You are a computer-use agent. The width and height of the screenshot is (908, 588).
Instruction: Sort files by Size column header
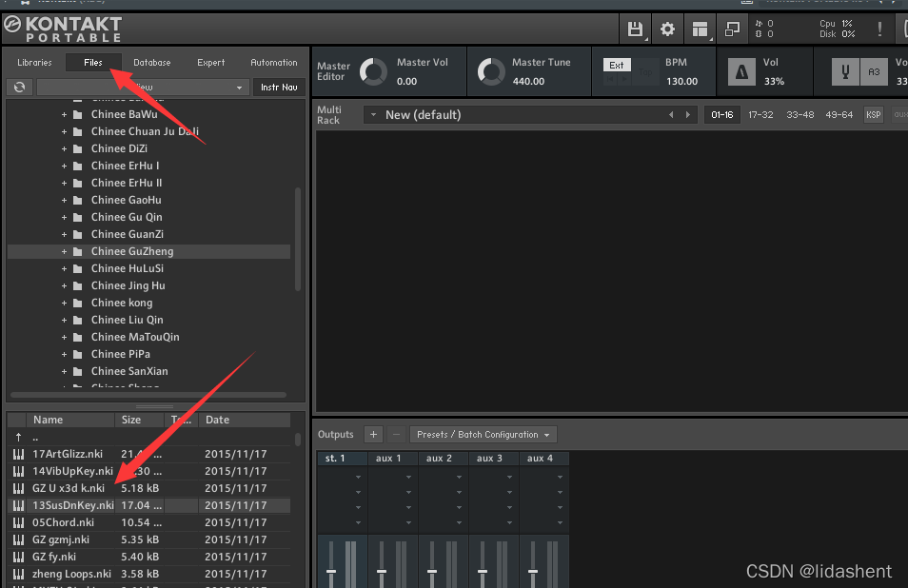point(140,420)
